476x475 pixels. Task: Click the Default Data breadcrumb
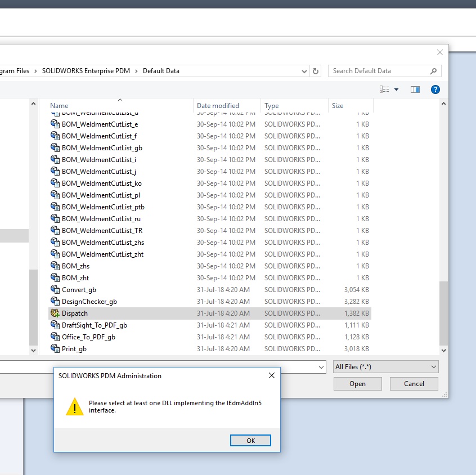click(x=161, y=71)
